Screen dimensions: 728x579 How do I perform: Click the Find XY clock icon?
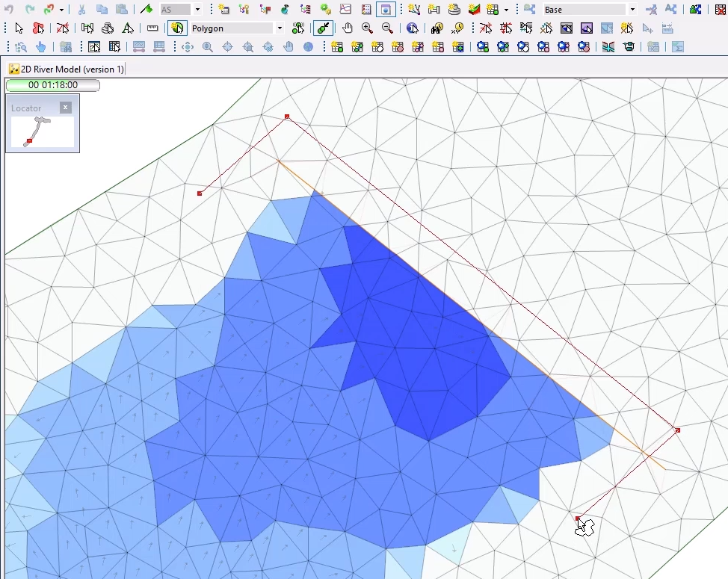(457, 28)
